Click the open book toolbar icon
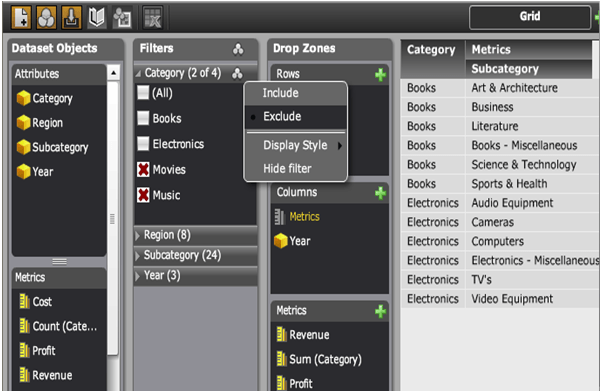This screenshot has height=391, width=602. 96,18
